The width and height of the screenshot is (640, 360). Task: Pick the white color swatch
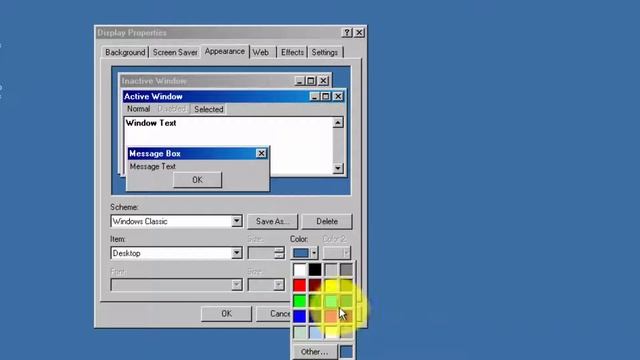click(x=300, y=270)
